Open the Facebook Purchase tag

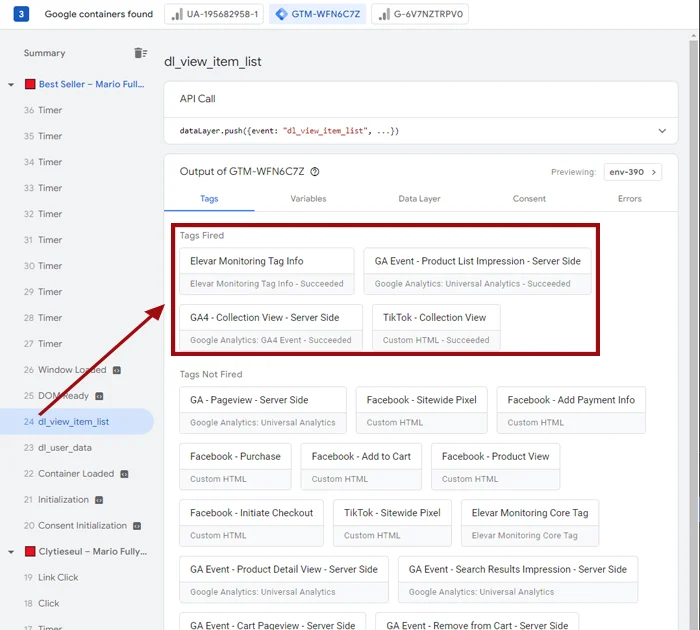tap(235, 467)
